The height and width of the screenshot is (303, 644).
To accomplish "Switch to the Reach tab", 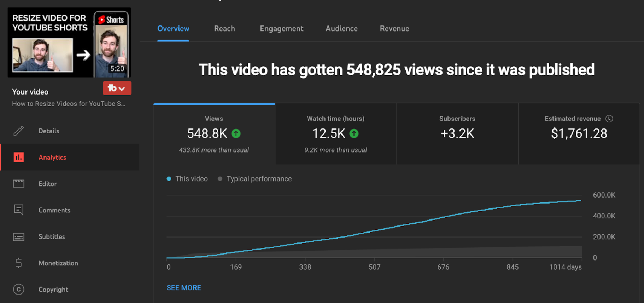I will (224, 29).
